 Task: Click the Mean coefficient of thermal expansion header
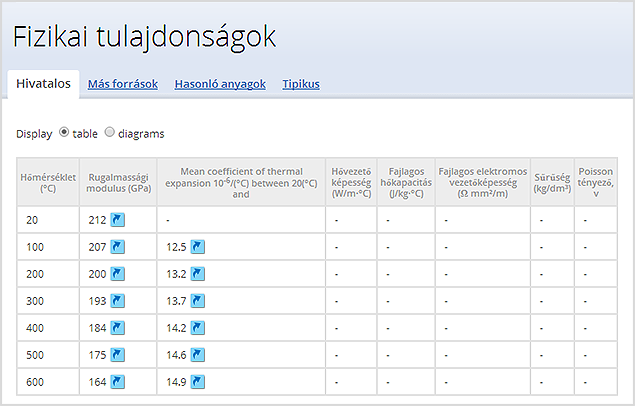[241, 183]
